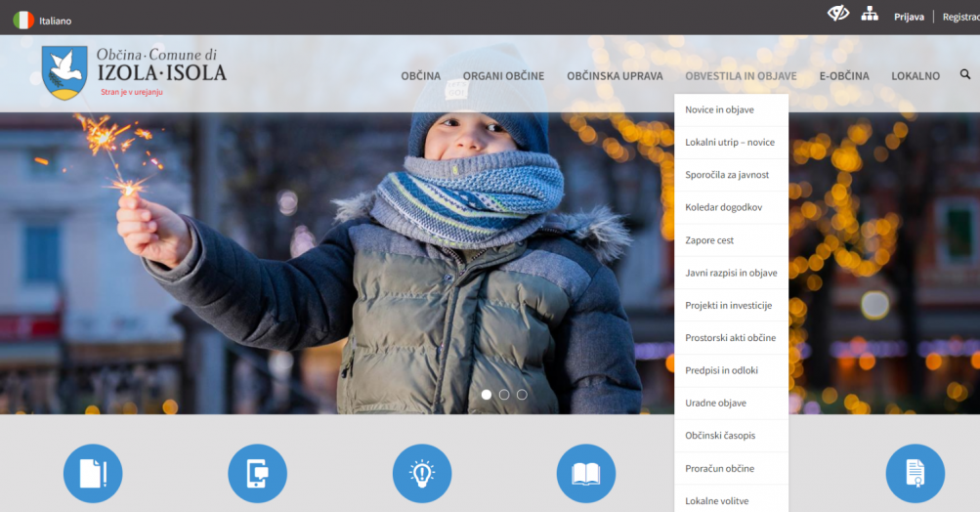The width and height of the screenshot is (980, 512).
Task: Select Zapore cest entry
Action: (731, 240)
